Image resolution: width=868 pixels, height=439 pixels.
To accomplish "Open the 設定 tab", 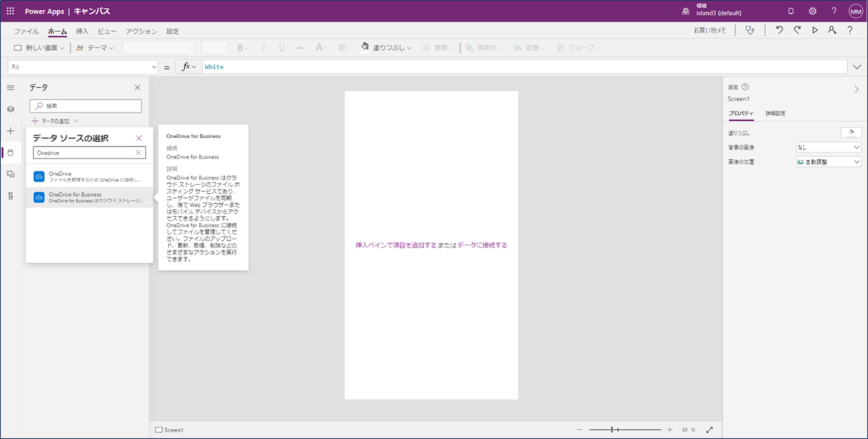I will coord(172,31).
